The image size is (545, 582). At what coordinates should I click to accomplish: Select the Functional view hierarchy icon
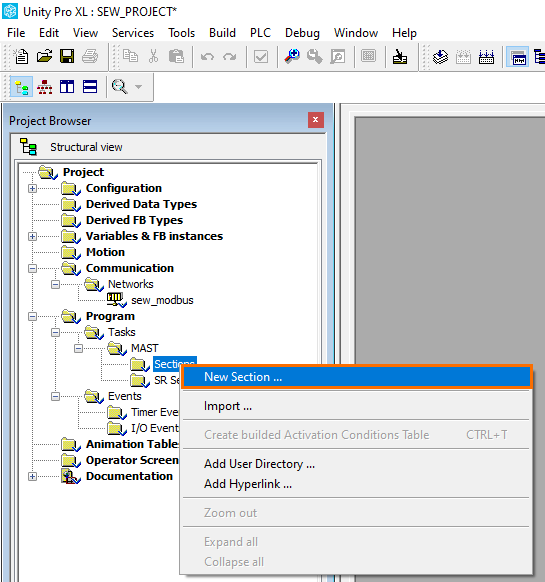[45, 87]
